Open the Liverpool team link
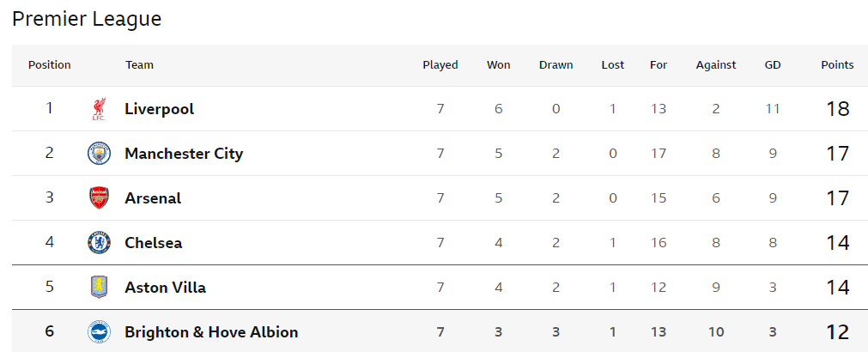 (160, 108)
